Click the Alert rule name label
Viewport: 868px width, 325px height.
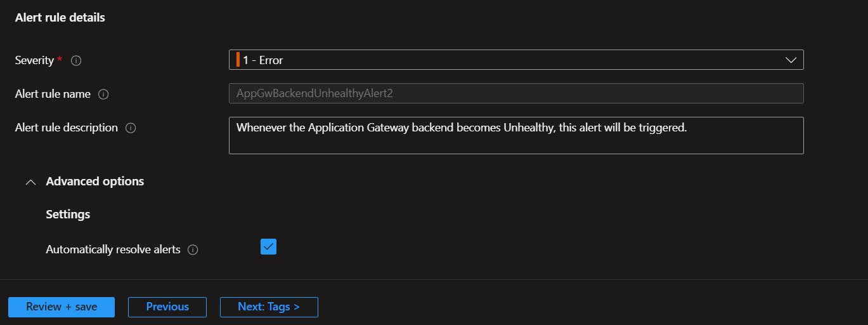pyautogui.click(x=53, y=94)
